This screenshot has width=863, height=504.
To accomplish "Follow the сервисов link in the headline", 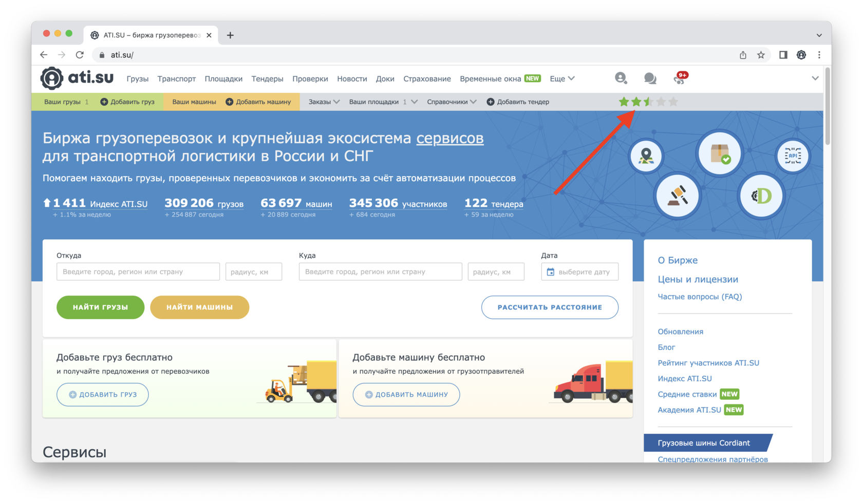I will coord(450,138).
